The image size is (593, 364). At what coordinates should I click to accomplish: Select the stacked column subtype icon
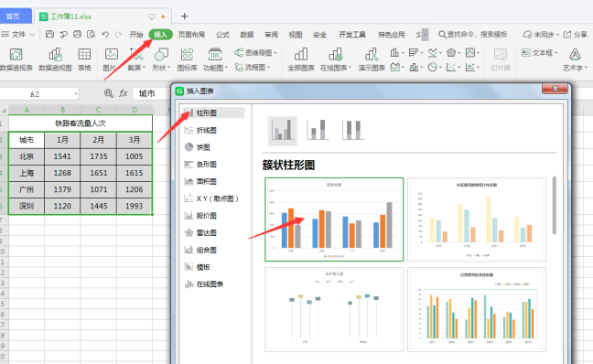318,131
